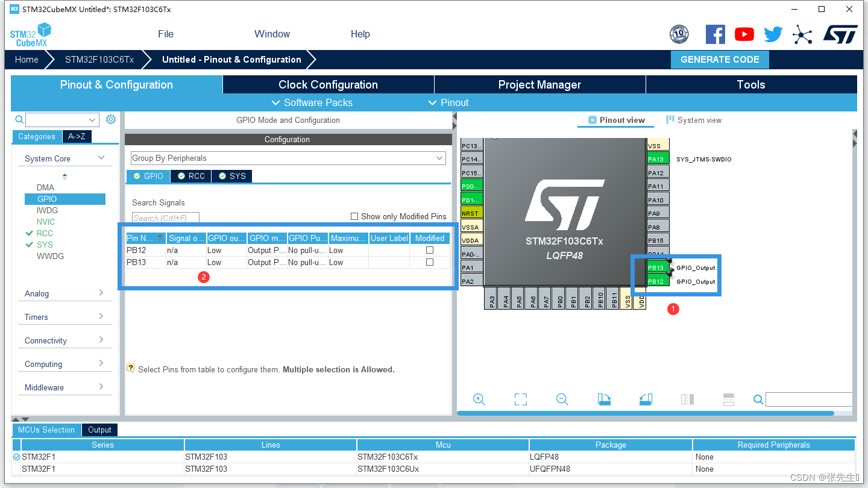The height and width of the screenshot is (488, 868).
Task: Click the pin search magnifier icon
Action: pos(758,399)
